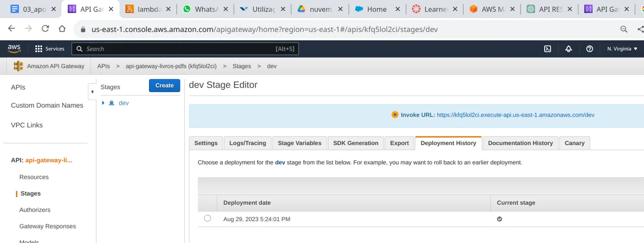The width and height of the screenshot is (644, 243).
Task: Click the api-gateway-livros-pdfs breadcrumb link
Action: coord(171,66)
